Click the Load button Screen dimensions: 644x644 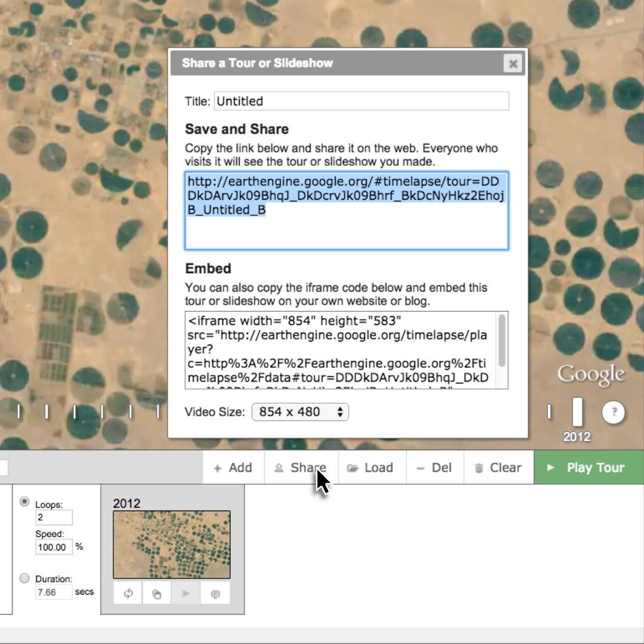coord(372,467)
